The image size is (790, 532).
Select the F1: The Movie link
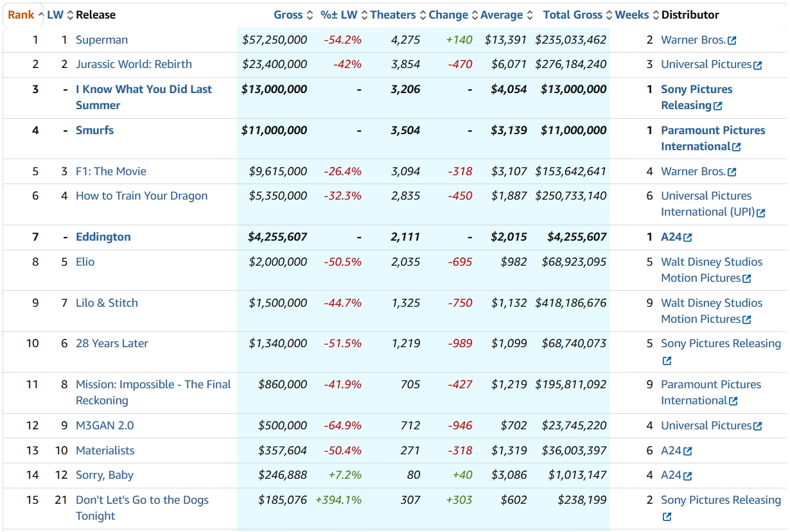pyautogui.click(x=111, y=171)
